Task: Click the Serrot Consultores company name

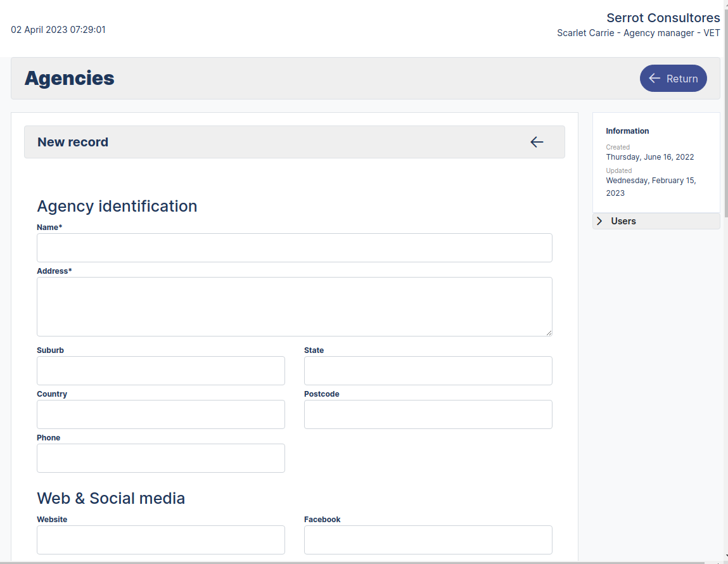Action: [663, 18]
